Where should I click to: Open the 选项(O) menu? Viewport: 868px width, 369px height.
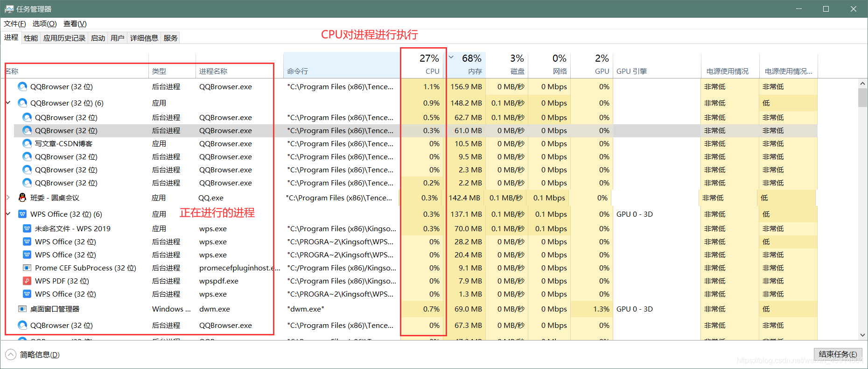tap(44, 24)
